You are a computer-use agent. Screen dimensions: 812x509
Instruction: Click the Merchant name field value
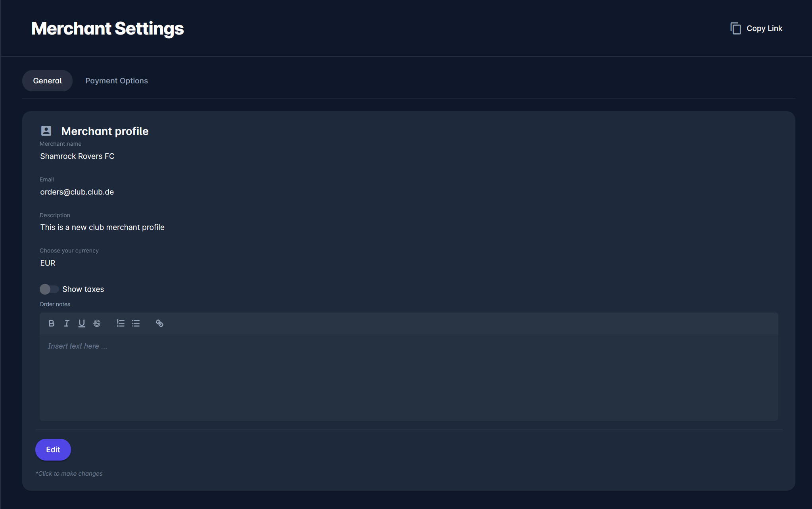click(77, 156)
